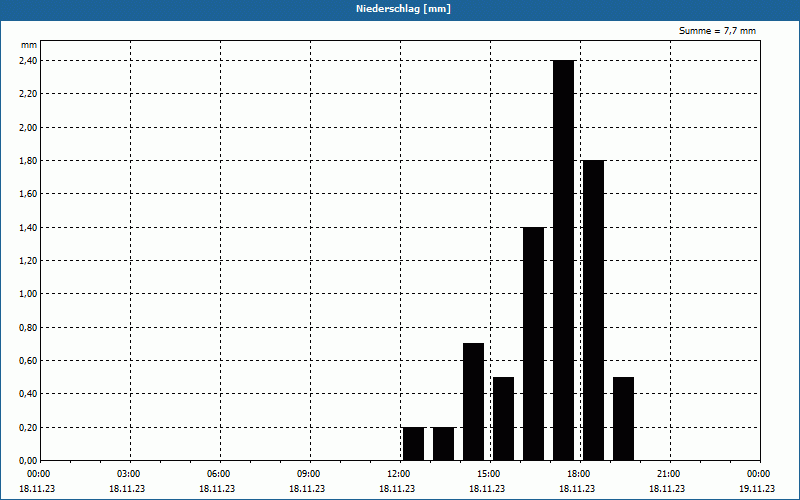This screenshot has height=500, width=800.
Task: Click the 1,80 y-axis value
Action: coord(28,161)
